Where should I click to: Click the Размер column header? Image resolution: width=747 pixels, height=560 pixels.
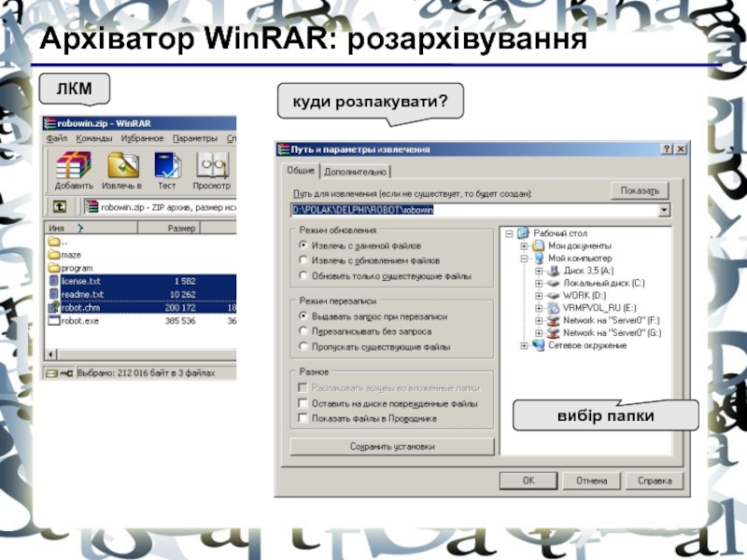pyautogui.click(x=169, y=228)
